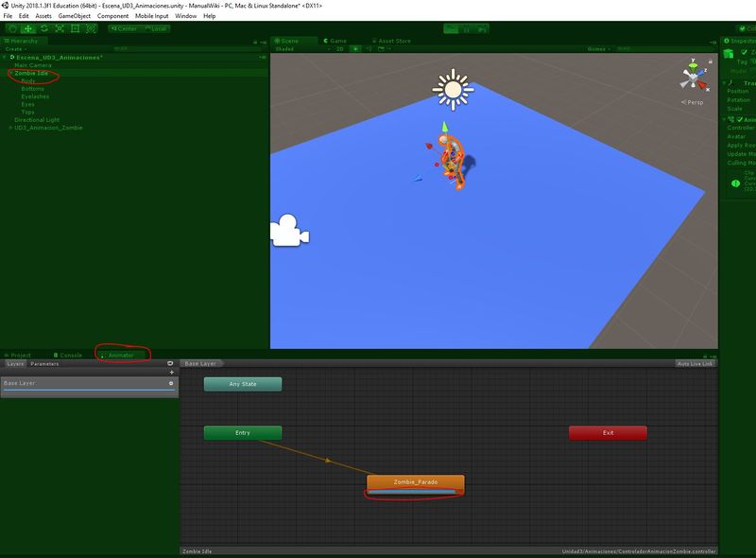Open the Help menu

(209, 16)
